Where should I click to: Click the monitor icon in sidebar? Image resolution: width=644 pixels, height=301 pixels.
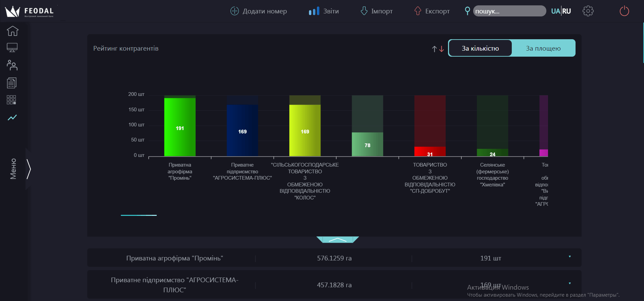(12, 48)
